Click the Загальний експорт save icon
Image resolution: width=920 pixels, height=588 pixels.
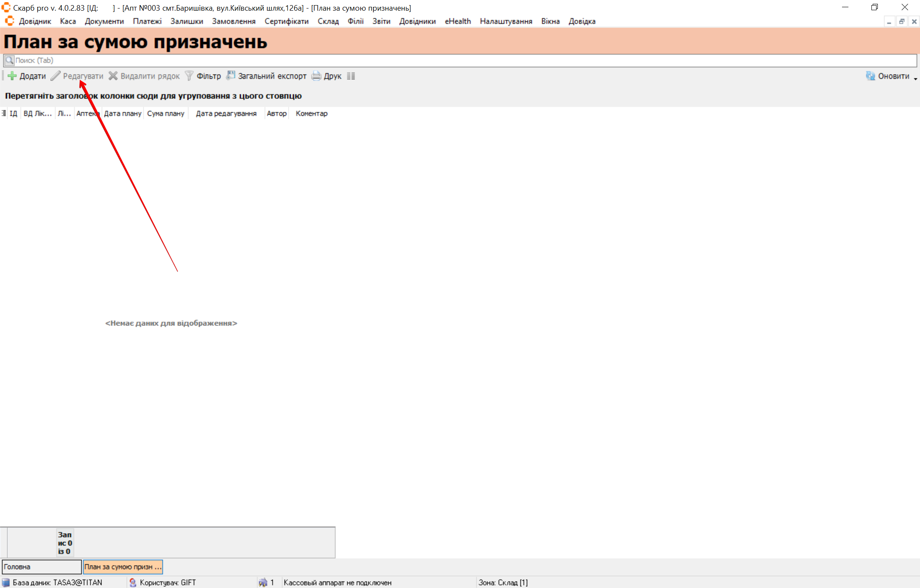(x=231, y=75)
